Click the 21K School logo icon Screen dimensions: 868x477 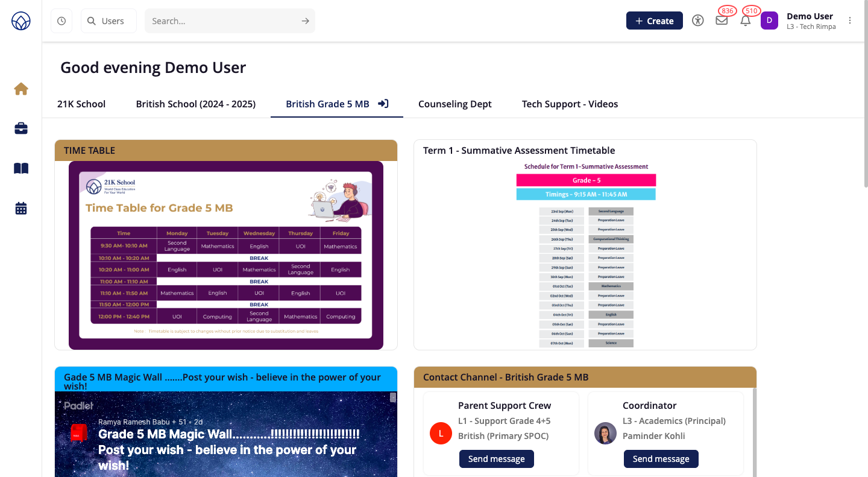tap(21, 21)
